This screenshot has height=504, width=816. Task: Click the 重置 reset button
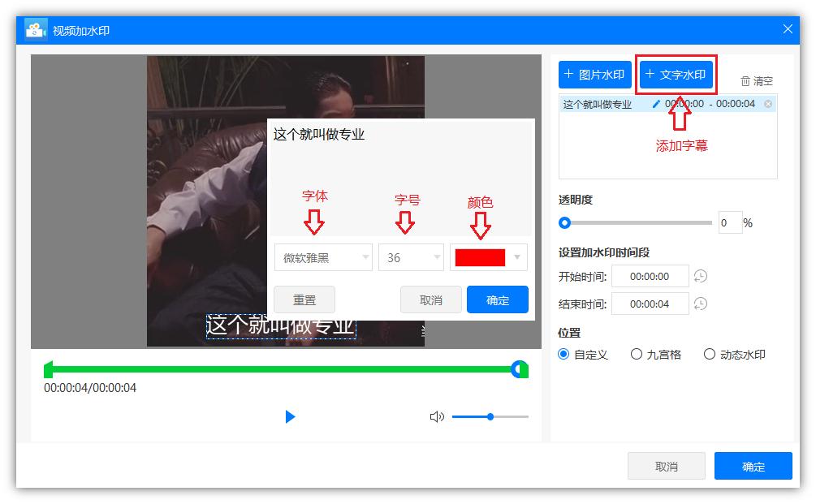(304, 300)
